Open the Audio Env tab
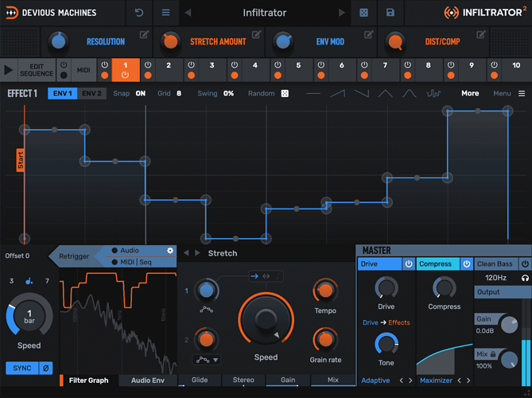 (148, 380)
